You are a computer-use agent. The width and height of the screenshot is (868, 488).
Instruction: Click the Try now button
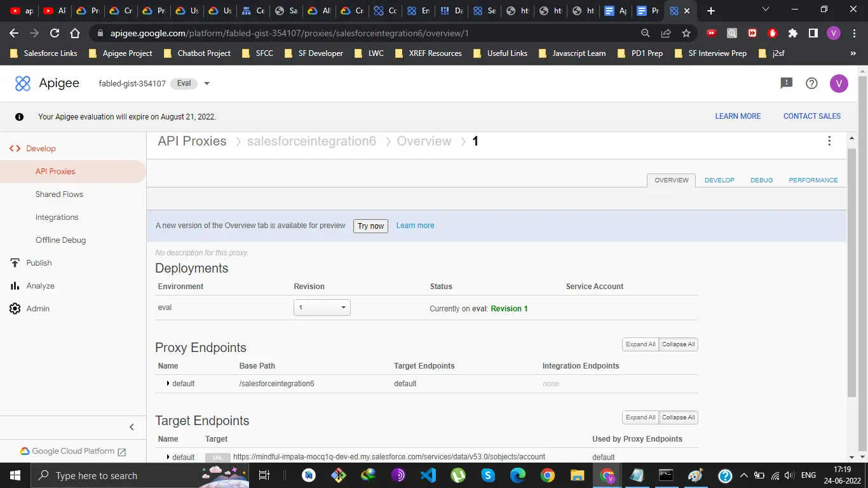pyautogui.click(x=370, y=226)
